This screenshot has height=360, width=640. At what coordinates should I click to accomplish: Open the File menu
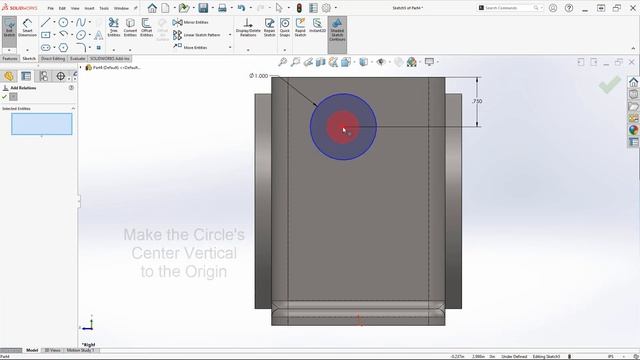[x=51, y=8]
